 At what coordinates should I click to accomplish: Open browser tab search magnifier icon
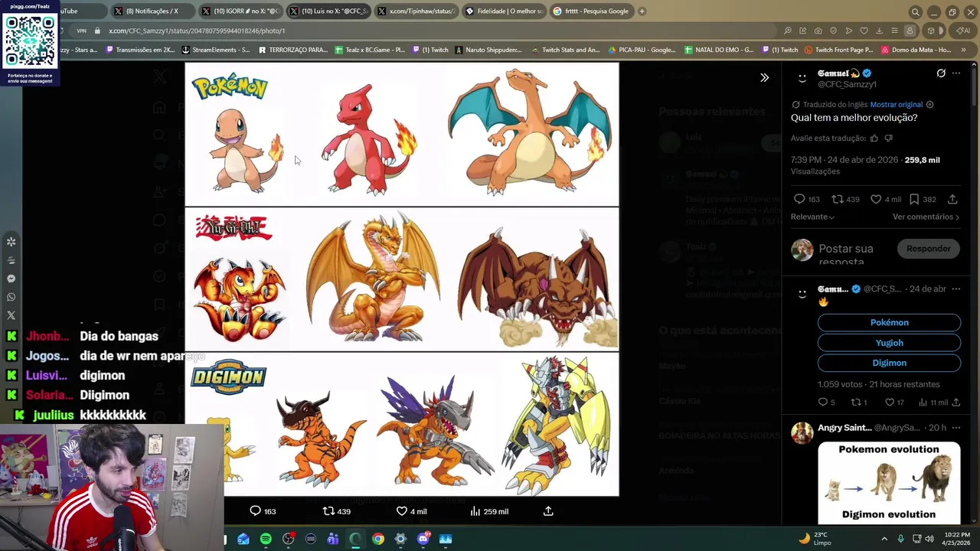coord(915,11)
